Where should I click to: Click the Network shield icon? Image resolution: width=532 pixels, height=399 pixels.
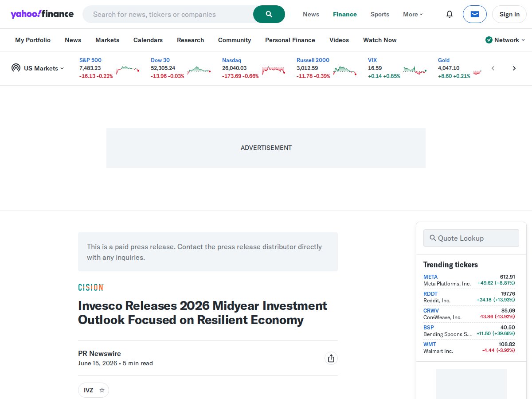click(x=489, y=40)
